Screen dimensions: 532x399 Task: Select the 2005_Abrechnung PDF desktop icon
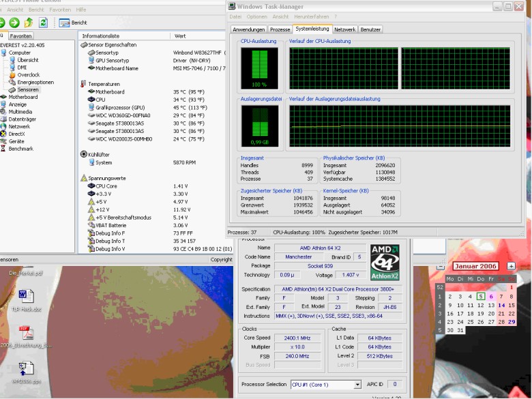[26, 336]
